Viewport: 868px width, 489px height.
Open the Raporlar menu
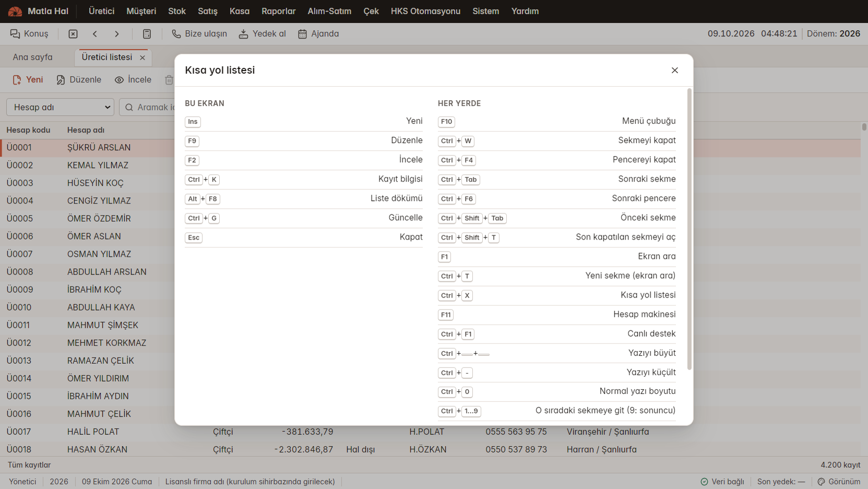(279, 11)
